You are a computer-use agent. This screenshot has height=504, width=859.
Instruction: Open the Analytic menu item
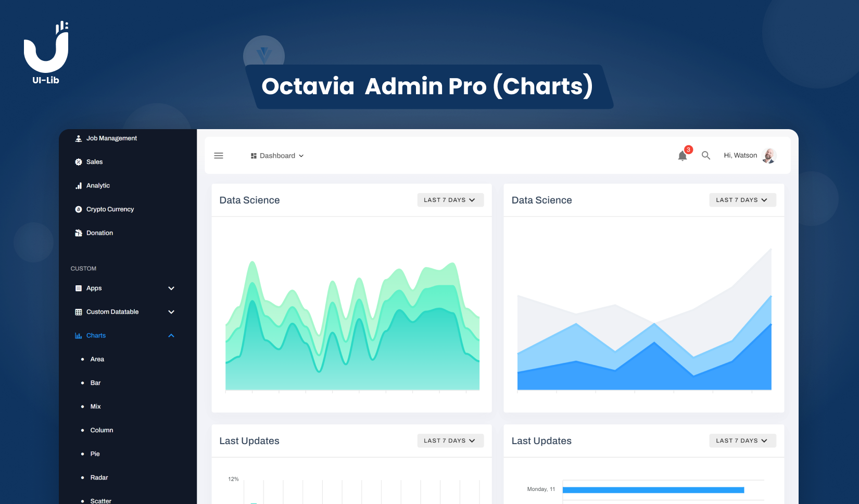98,186
